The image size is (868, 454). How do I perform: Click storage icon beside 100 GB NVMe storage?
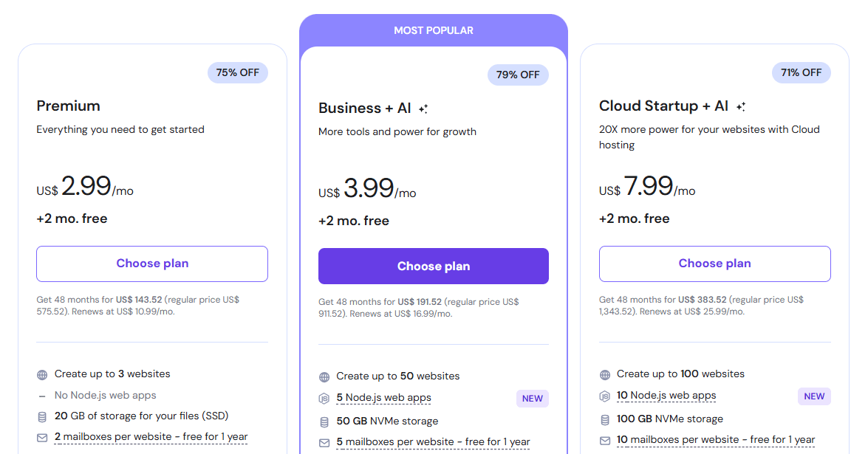(x=605, y=420)
